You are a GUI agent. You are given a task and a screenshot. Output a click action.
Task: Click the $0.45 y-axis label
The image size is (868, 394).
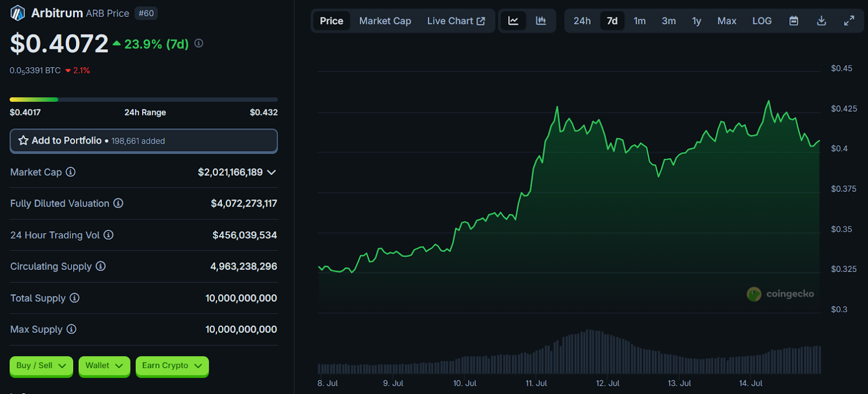(841, 68)
